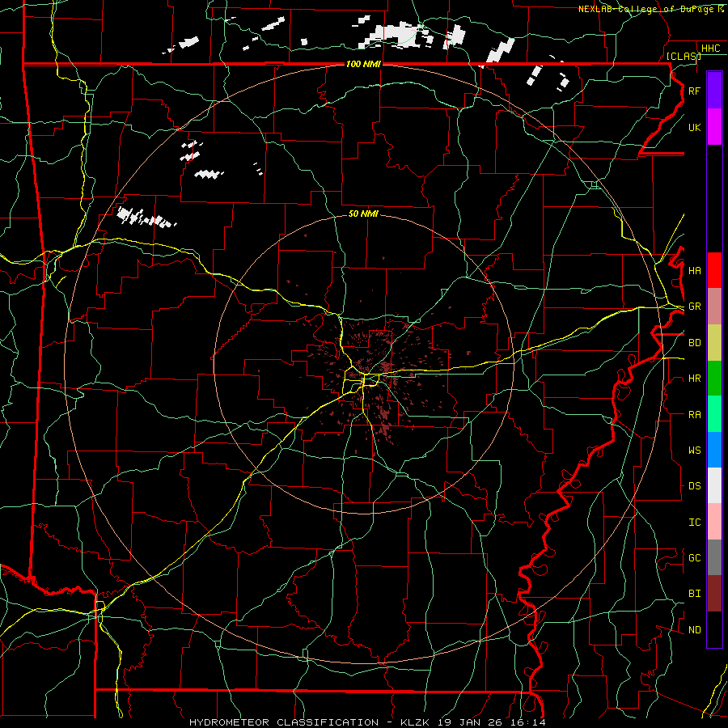
Task: Click the HA legend label
Action: 694,270
